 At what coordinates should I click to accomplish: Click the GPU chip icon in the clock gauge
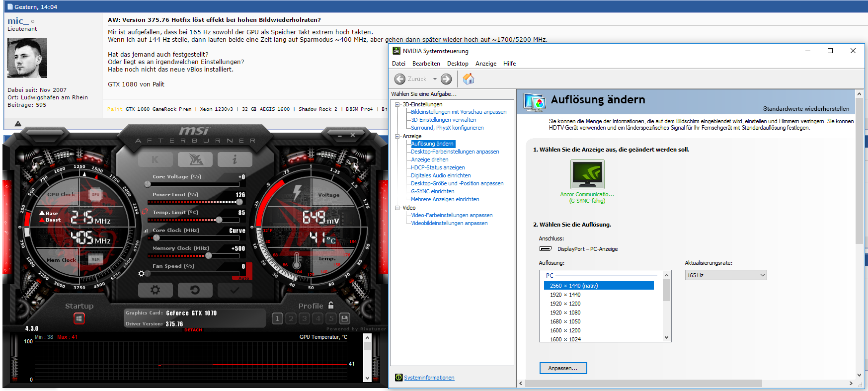click(x=95, y=194)
